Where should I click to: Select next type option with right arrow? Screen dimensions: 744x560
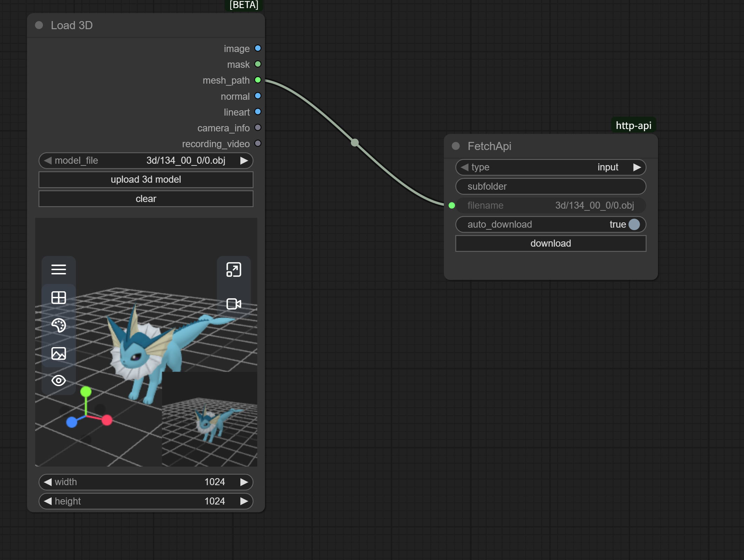tap(637, 167)
